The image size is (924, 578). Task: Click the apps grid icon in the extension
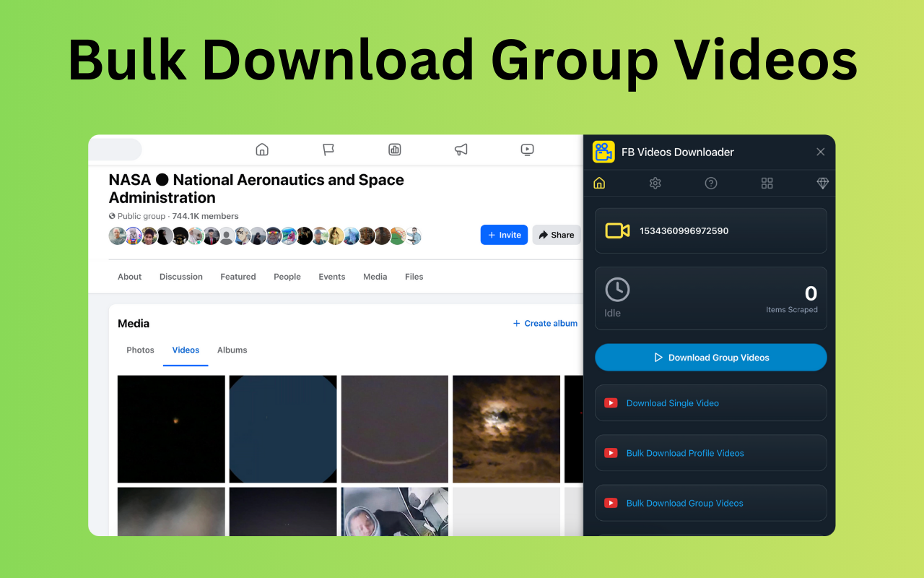pos(767,183)
